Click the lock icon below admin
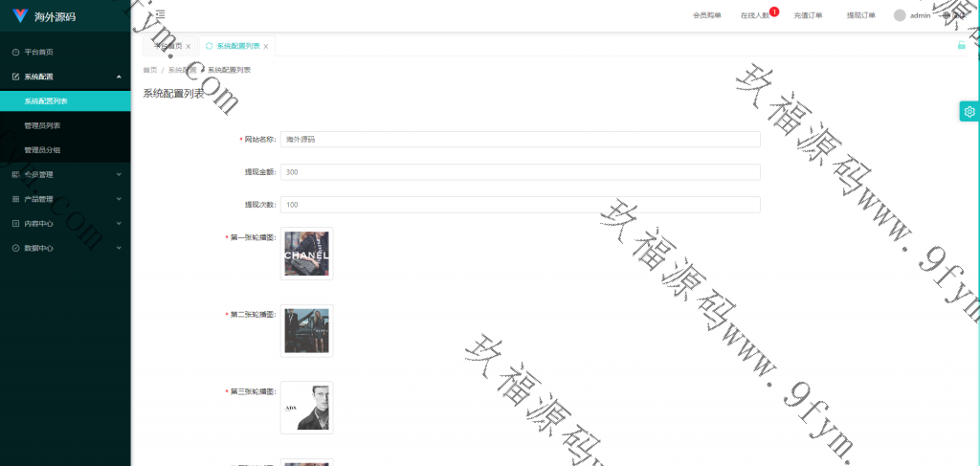The width and height of the screenshot is (980, 466). tap(961, 45)
